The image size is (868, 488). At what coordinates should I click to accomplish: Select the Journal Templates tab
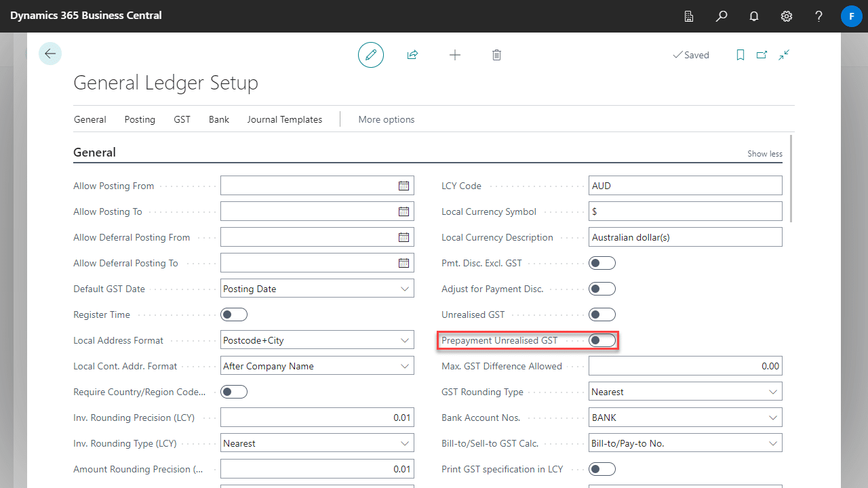click(285, 119)
